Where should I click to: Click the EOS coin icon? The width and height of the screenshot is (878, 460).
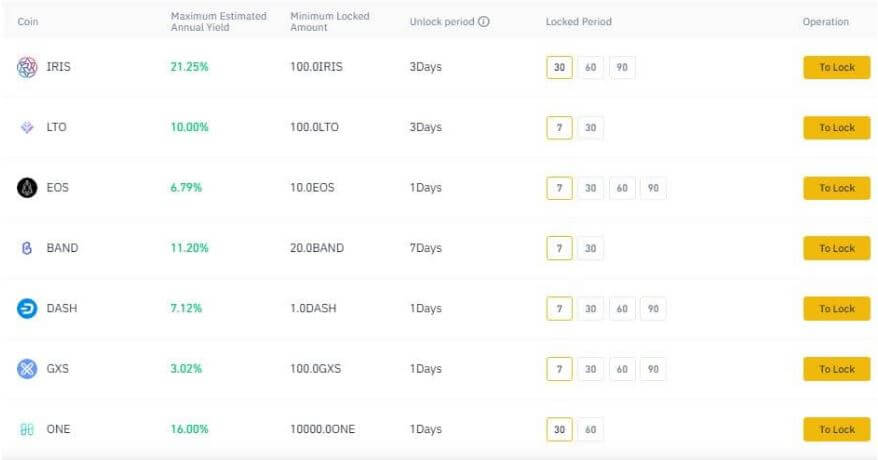(27, 188)
